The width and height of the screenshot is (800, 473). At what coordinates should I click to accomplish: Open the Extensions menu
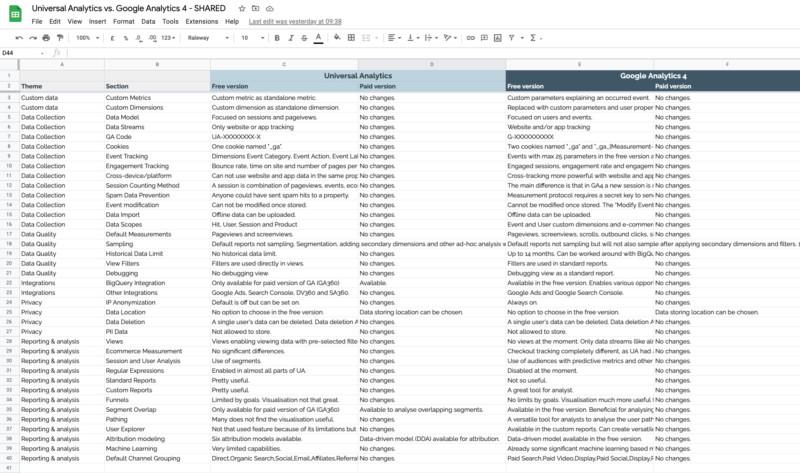click(202, 21)
